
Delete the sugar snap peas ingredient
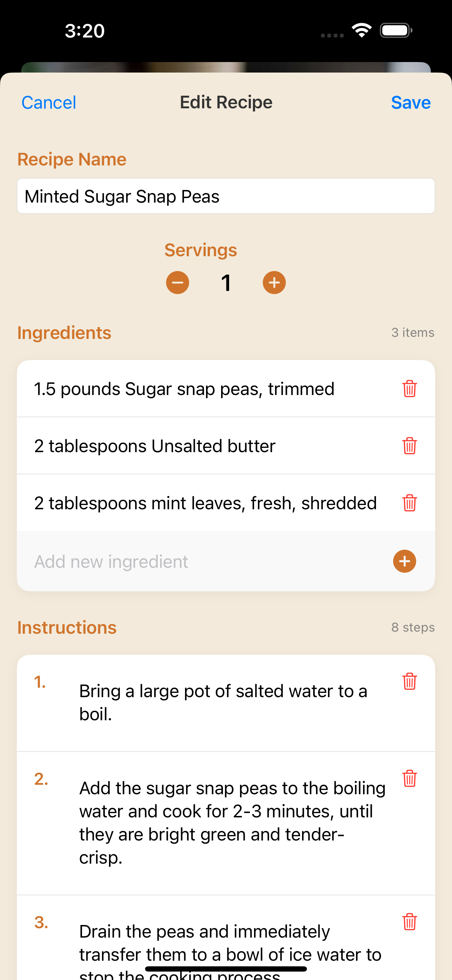[x=409, y=388]
